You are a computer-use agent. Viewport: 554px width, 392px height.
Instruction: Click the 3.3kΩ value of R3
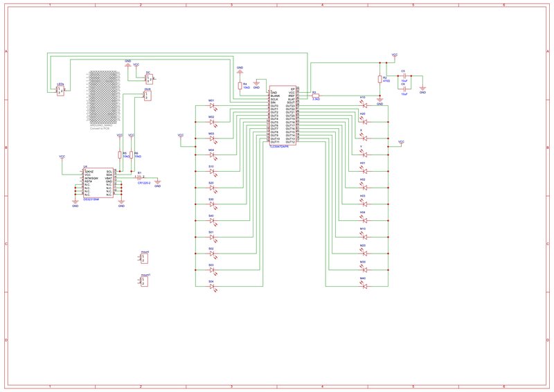coord(316,99)
